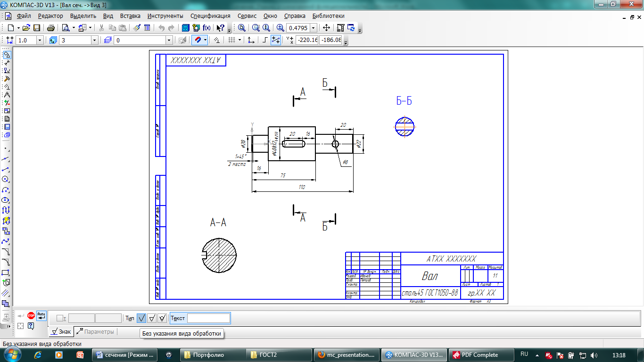Expand the snaps magnet dropdown arrow

click(206, 40)
